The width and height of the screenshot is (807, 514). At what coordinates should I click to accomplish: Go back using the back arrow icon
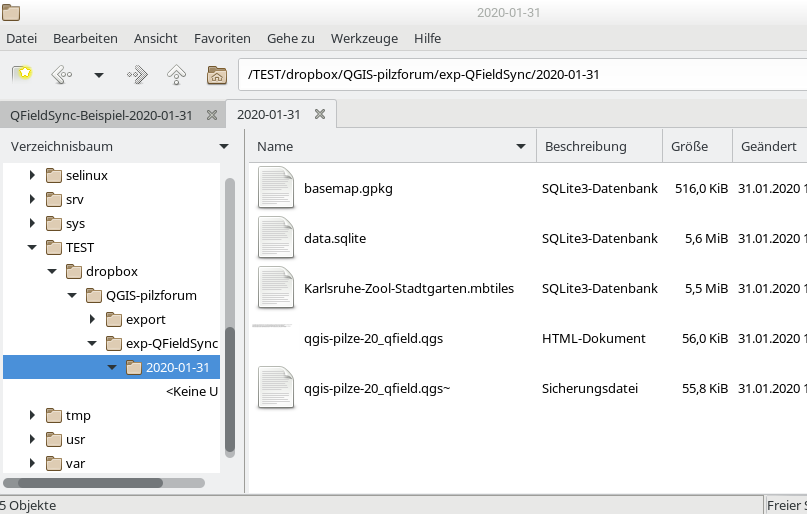click(x=61, y=74)
